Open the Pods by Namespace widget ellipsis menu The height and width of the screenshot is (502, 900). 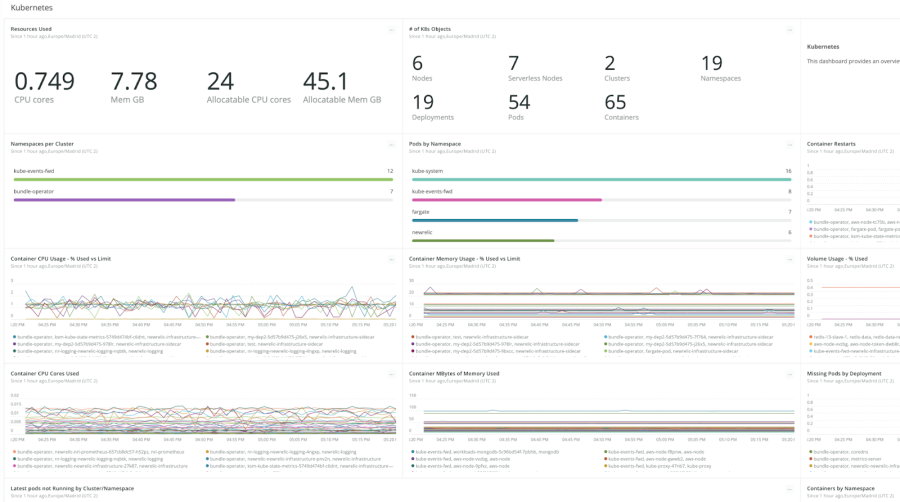click(790, 145)
